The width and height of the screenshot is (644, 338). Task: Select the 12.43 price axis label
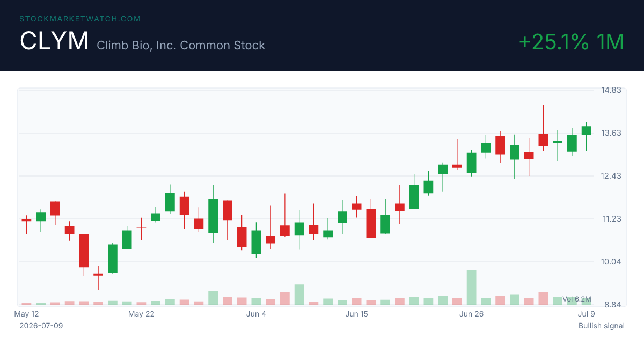pyautogui.click(x=610, y=175)
